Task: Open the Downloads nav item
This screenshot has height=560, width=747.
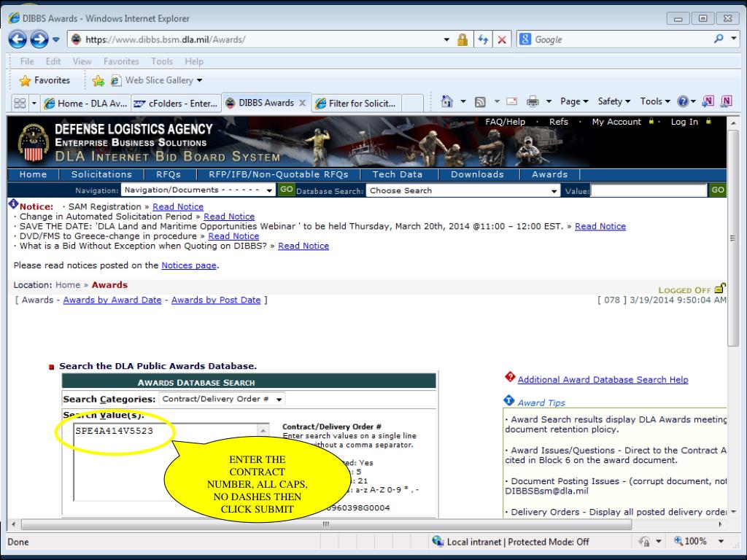Action: coord(477,174)
